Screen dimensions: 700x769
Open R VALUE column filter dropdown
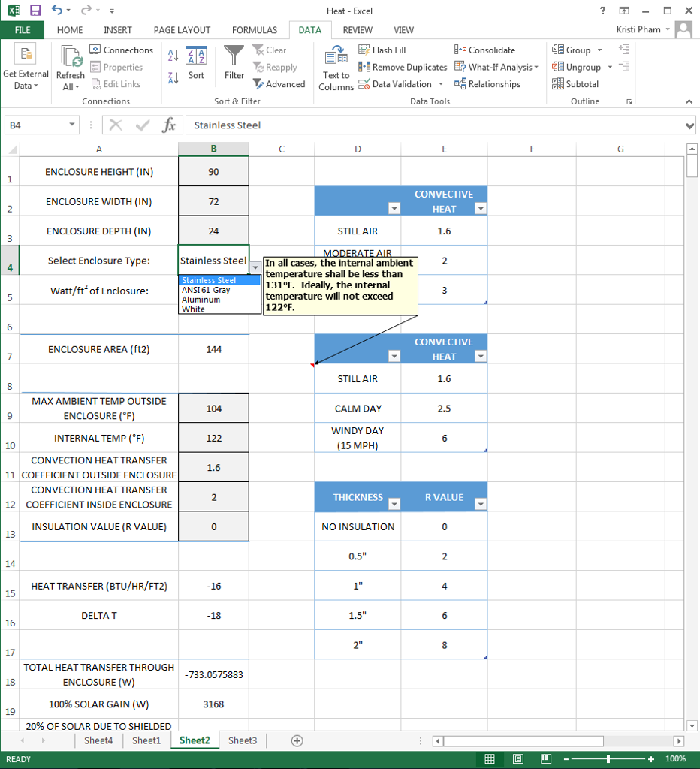[x=481, y=504]
